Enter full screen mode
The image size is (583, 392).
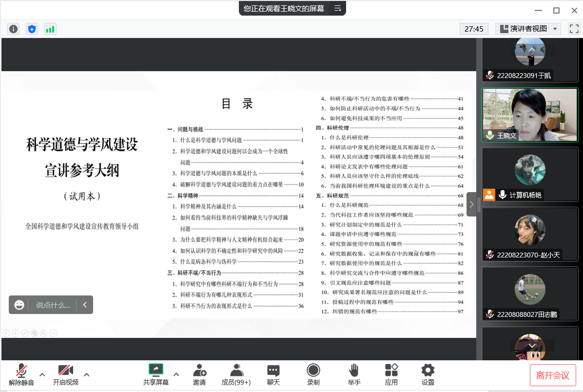coord(574,29)
